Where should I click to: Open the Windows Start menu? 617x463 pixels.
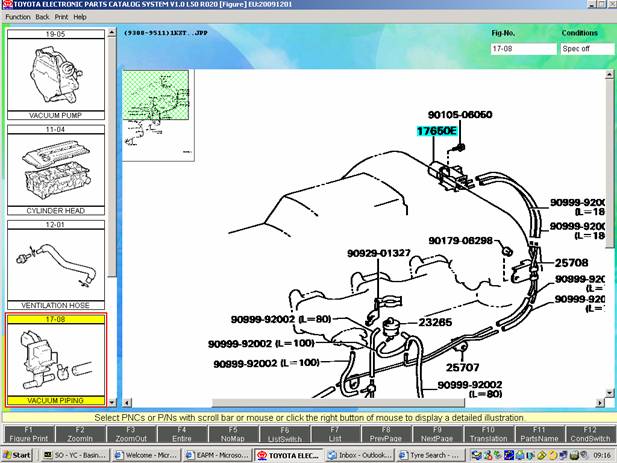tap(18, 455)
